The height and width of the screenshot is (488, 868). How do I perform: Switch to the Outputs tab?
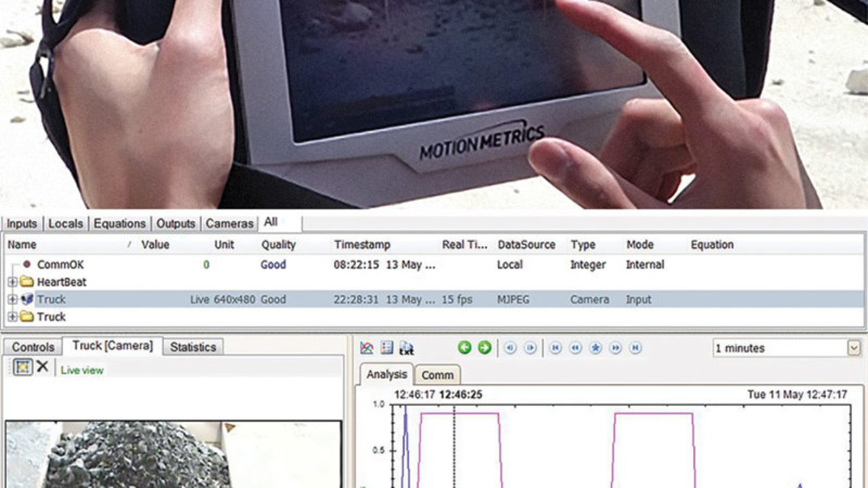(x=176, y=223)
